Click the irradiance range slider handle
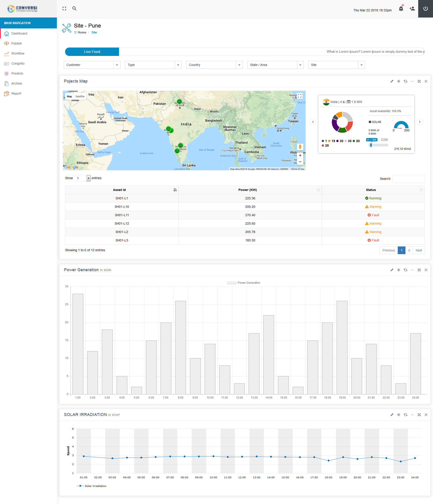 click(371, 145)
